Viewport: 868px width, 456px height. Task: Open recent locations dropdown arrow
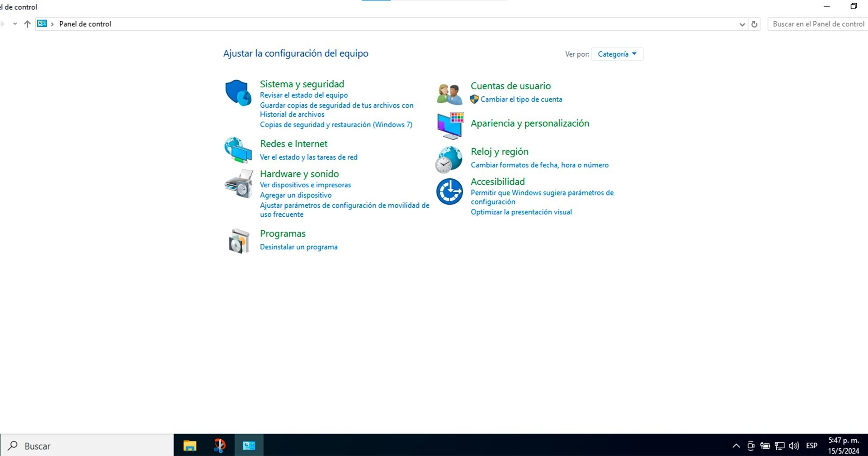point(15,24)
